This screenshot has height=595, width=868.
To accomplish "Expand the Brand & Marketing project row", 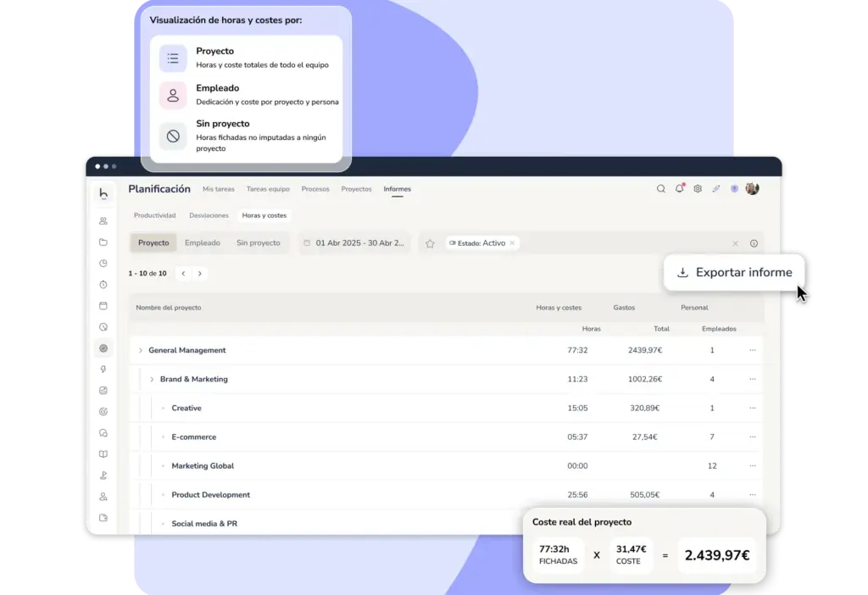I will point(152,379).
